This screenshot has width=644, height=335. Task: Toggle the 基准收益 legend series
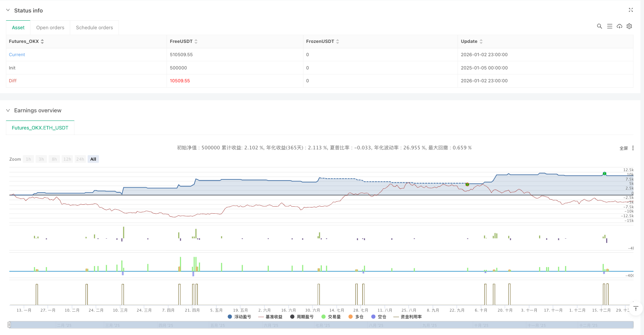click(270, 317)
